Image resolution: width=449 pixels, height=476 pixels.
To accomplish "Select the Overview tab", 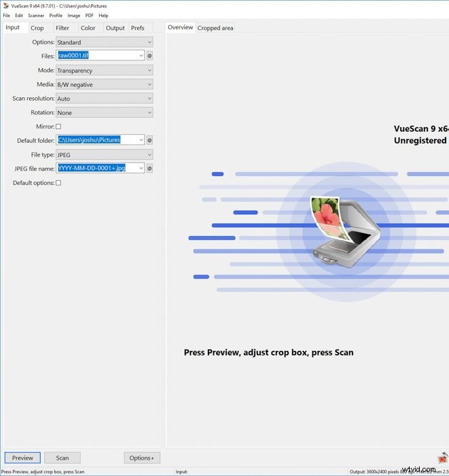I will (x=181, y=27).
